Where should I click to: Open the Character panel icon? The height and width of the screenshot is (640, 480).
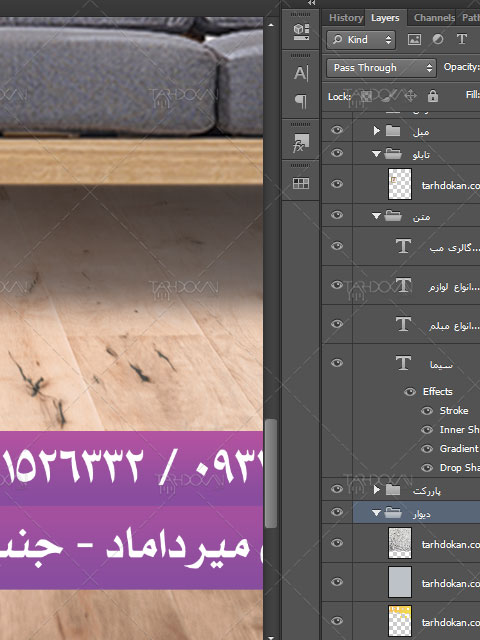[301, 73]
